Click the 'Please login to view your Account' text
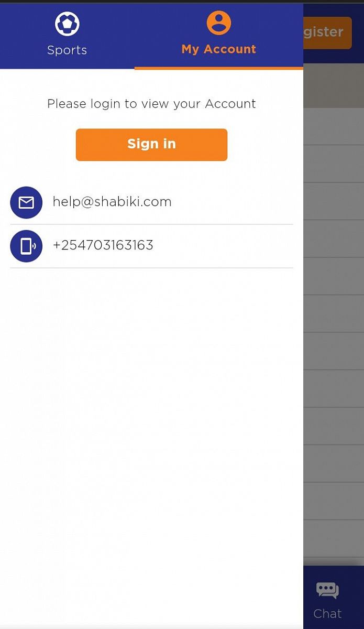 pos(151,104)
